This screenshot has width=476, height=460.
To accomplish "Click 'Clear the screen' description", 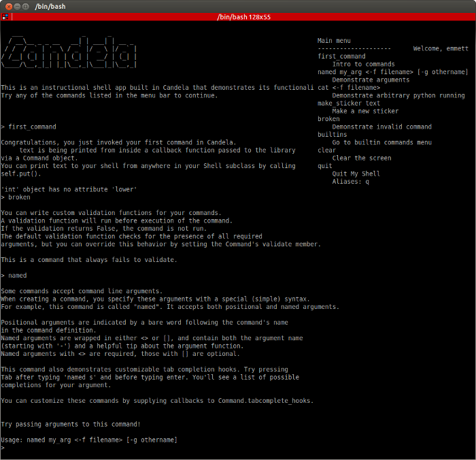I will (362, 158).
